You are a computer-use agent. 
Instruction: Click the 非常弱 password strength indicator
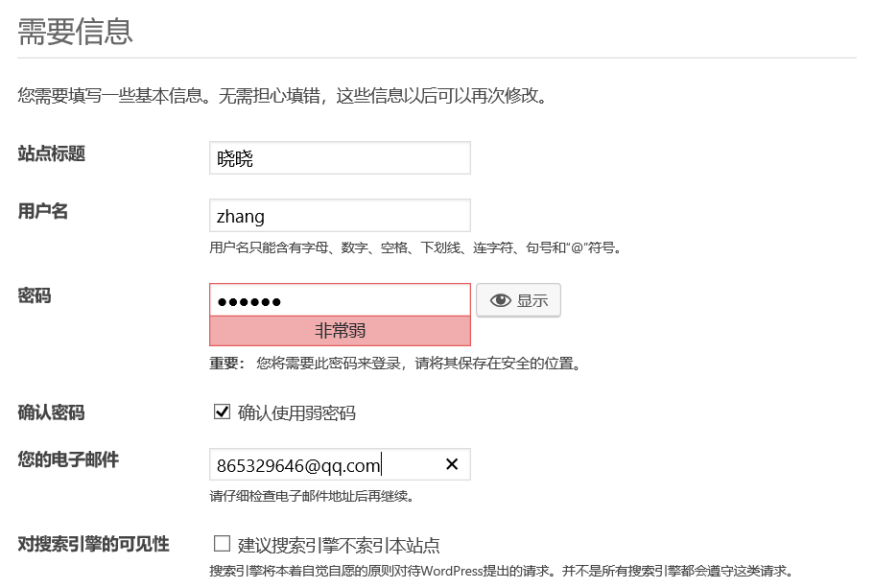pyautogui.click(x=340, y=331)
